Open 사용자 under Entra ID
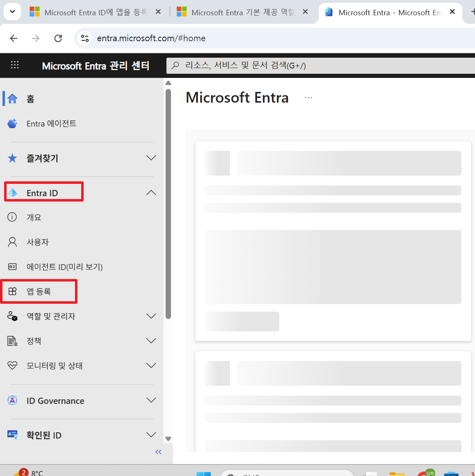475x476 pixels. pyautogui.click(x=82, y=242)
